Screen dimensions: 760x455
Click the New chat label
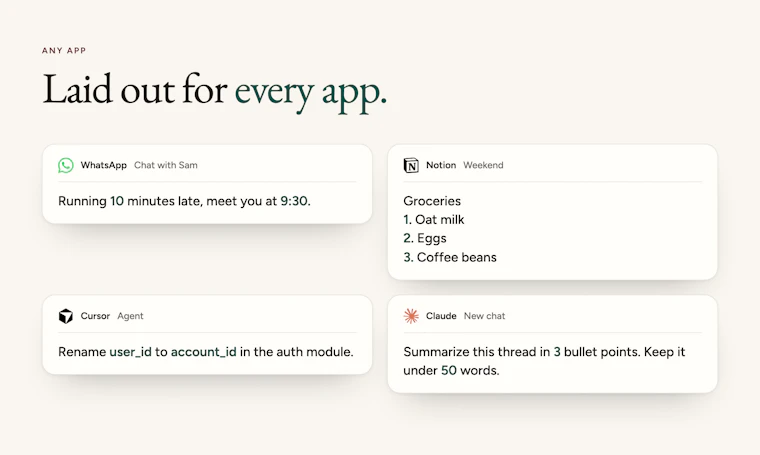point(484,316)
